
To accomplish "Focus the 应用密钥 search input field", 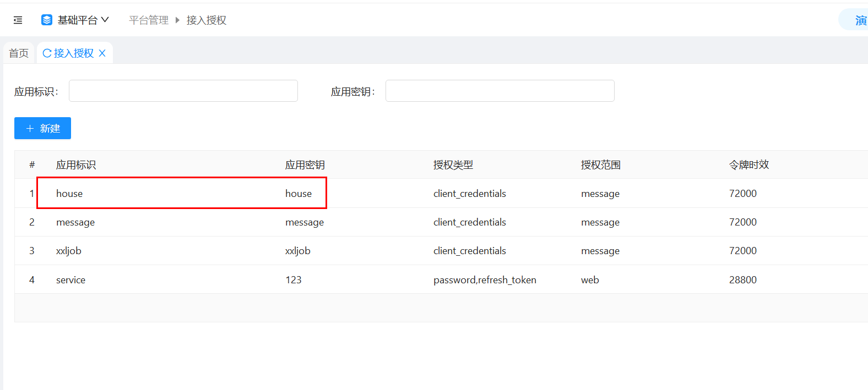I will pos(500,91).
